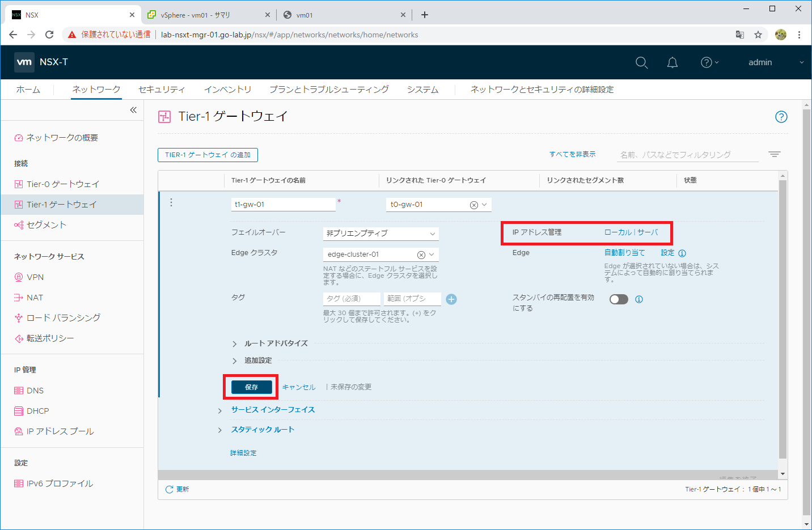Open the ホーム tab
812x530 pixels.
(x=28, y=90)
